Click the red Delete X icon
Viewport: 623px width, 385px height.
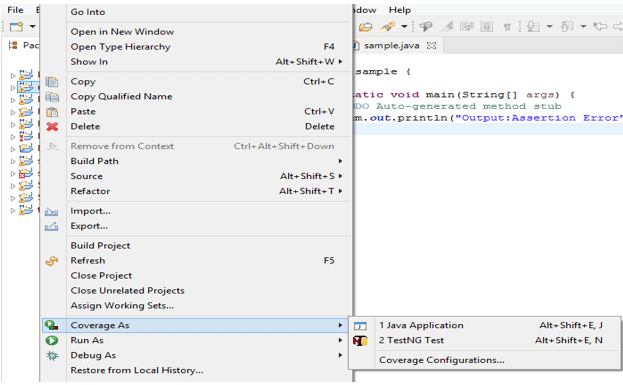pos(52,127)
